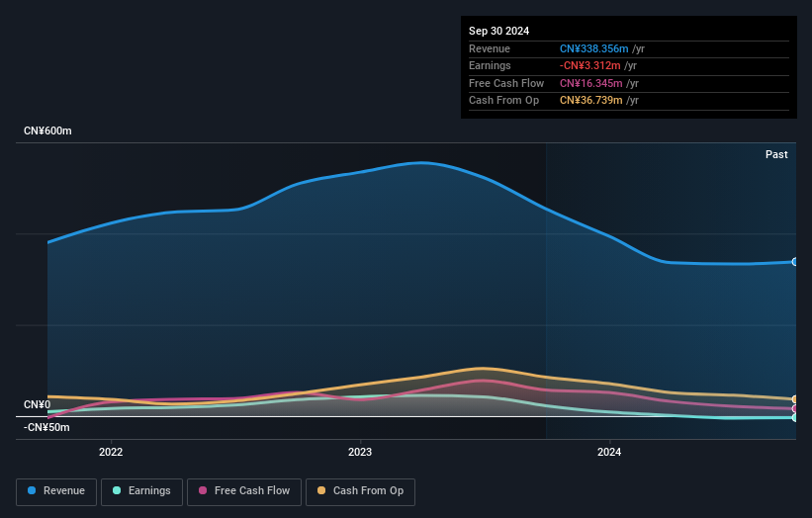Screen dimensions: 812x518
Task: Click the Cash From Op label in tooltip
Action: tap(503, 101)
